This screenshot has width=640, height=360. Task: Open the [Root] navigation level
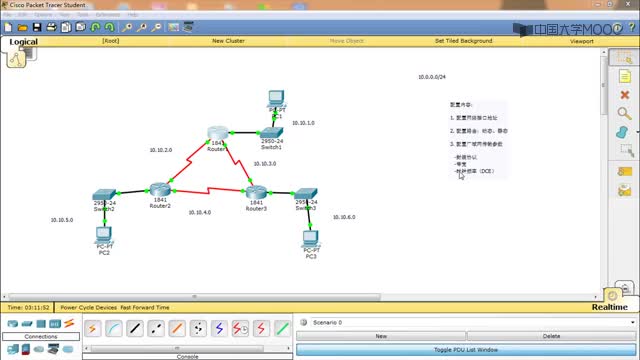click(111, 41)
